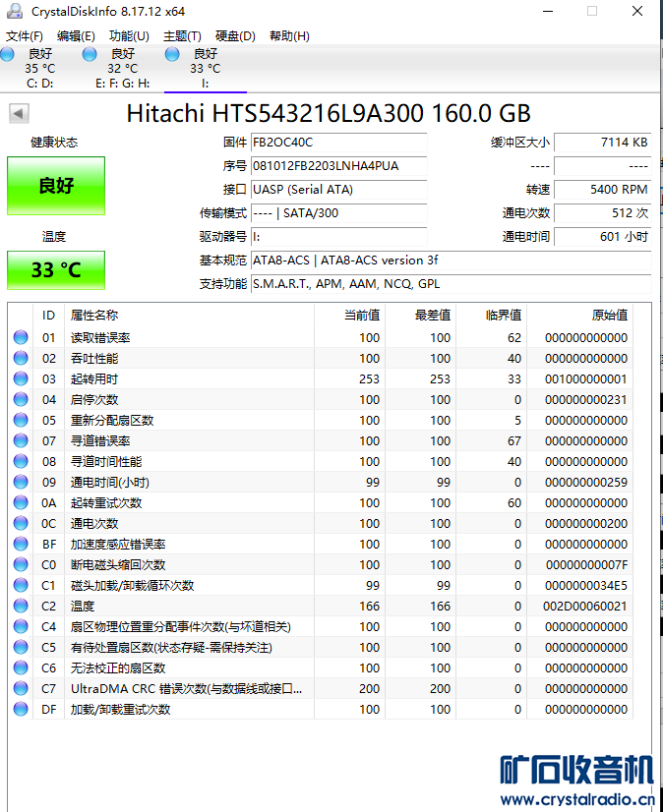
Task: Open the 主题(T) menu
Action: (182, 35)
